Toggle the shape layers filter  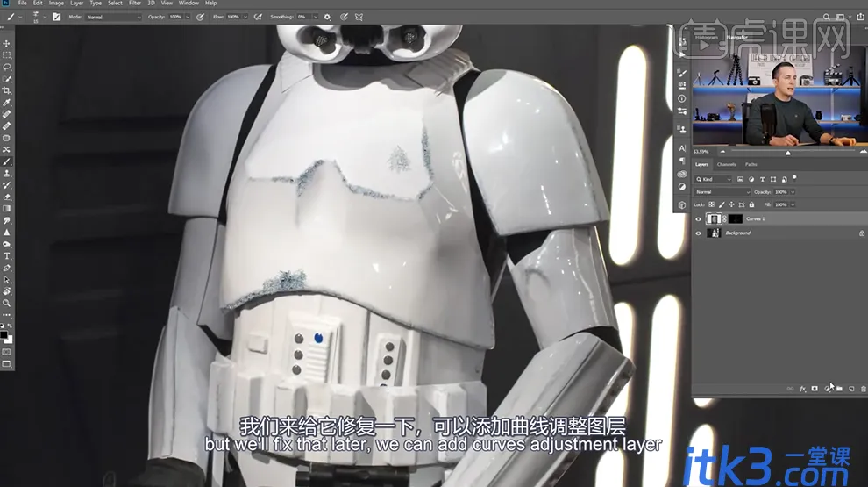[x=773, y=180]
